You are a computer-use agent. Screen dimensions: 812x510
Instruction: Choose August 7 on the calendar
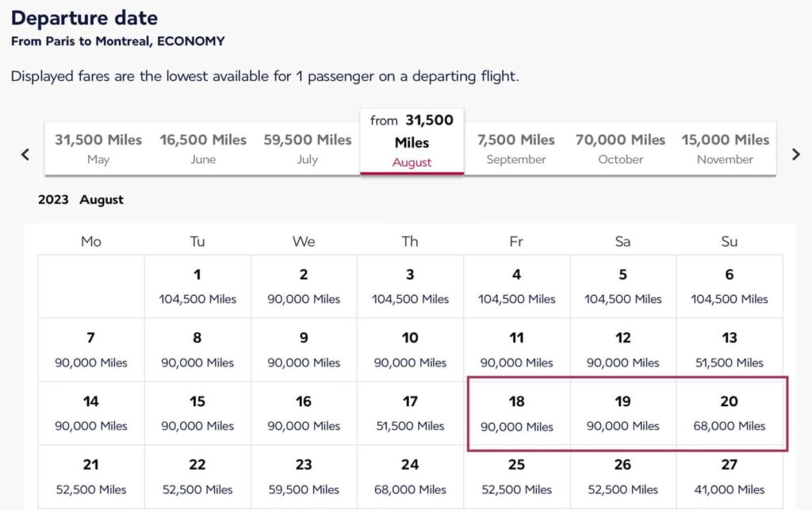click(x=91, y=350)
